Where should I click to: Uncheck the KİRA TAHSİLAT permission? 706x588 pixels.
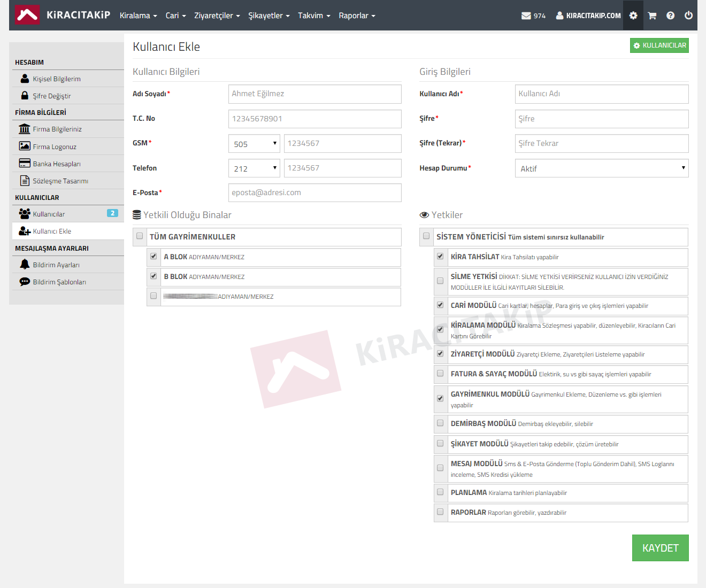point(440,256)
